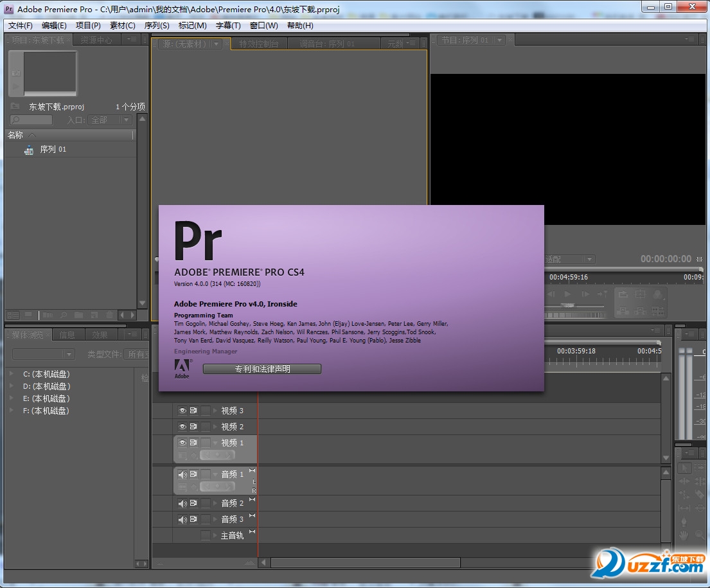Toggle visibility eye for 视频 1
The width and height of the screenshot is (710, 588).
182,443
